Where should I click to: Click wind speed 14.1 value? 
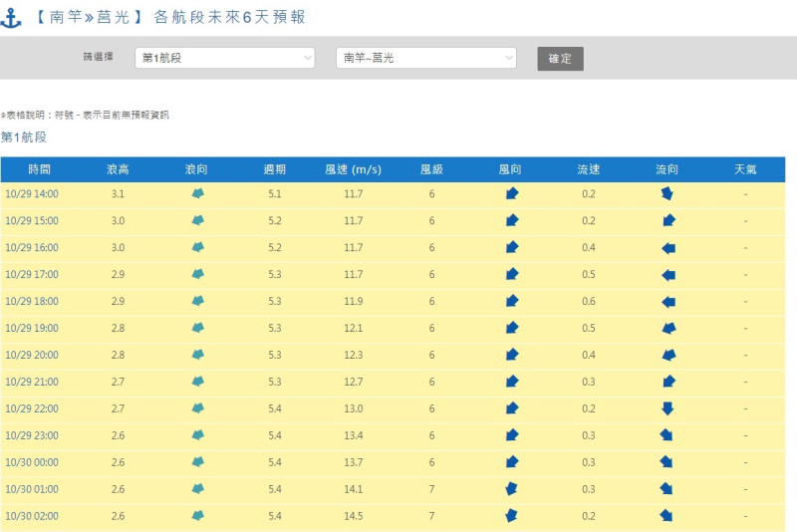click(x=354, y=489)
